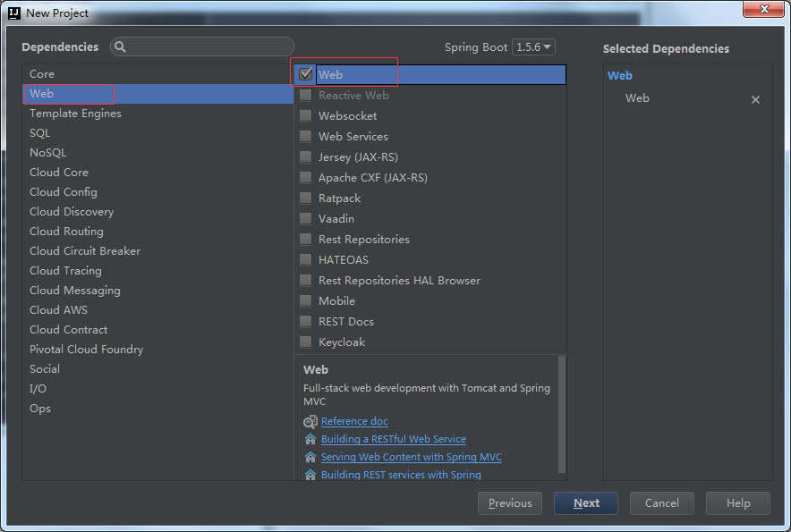Tick the Apache CXF (JAX-RS) checkbox

[306, 178]
